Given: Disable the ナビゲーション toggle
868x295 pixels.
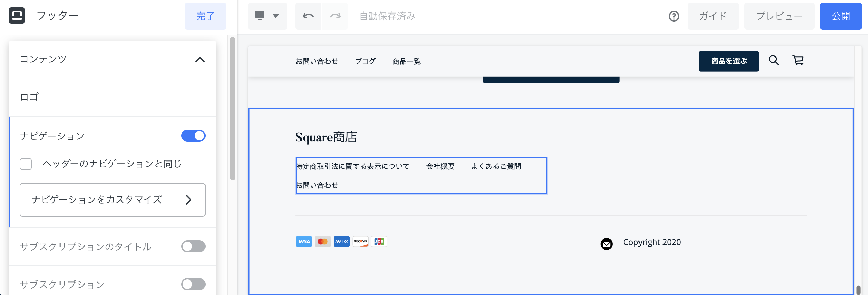Looking at the screenshot, I should tap(193, 136).
